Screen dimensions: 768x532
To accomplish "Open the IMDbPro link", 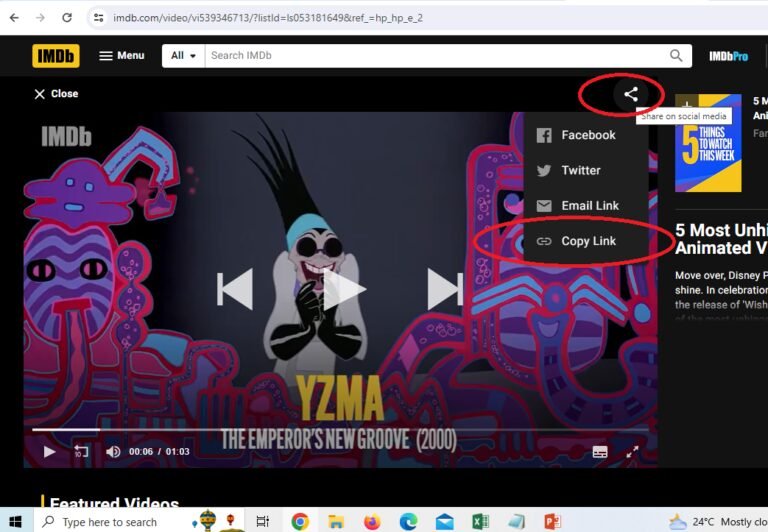I will [728, 56].
